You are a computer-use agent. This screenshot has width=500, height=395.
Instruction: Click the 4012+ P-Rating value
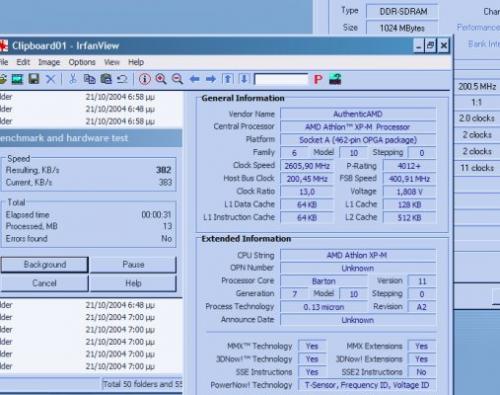[x=409, y=166]
